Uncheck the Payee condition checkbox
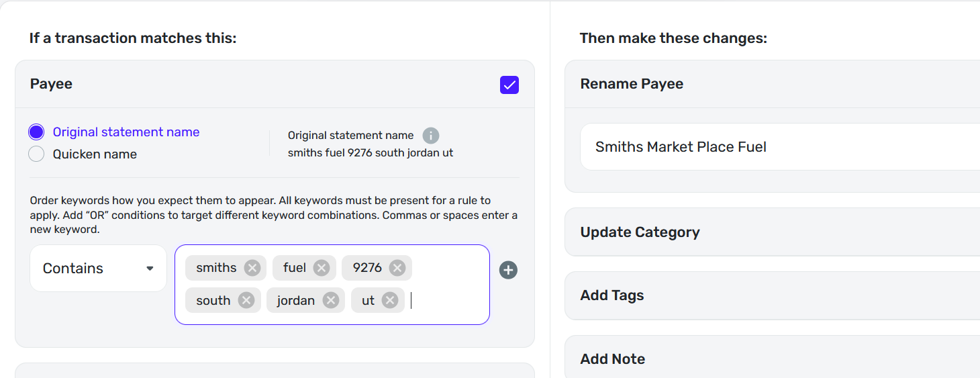Image resolution: width=980 pixels, height=378 pixels. coord(509,85)
